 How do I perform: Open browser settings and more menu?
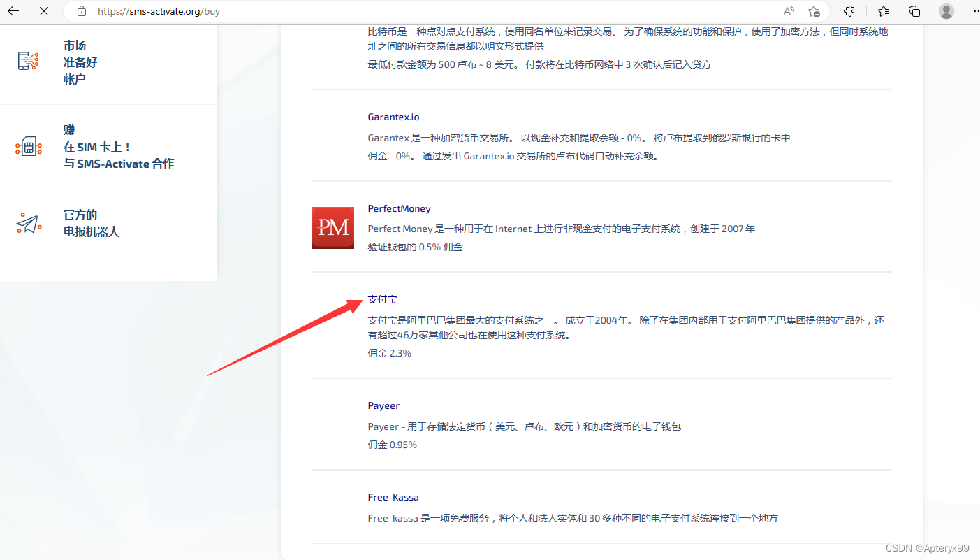[x=976, y=11]
